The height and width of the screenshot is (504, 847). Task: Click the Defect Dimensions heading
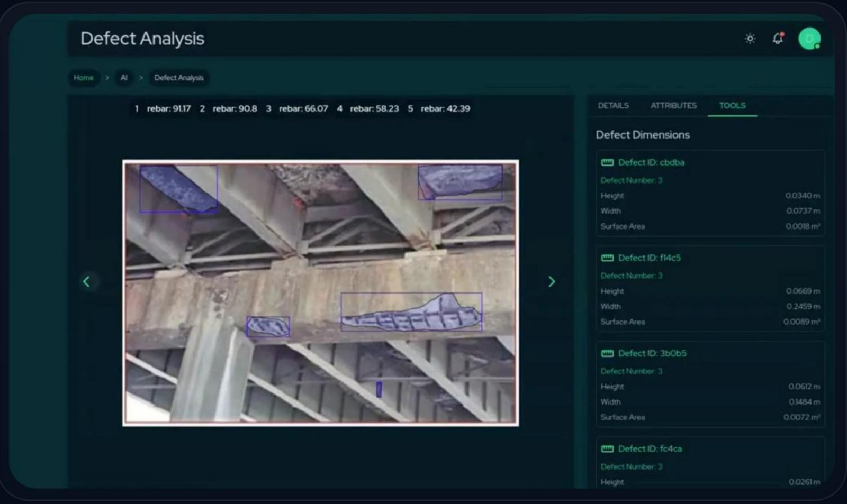[643, 135]
